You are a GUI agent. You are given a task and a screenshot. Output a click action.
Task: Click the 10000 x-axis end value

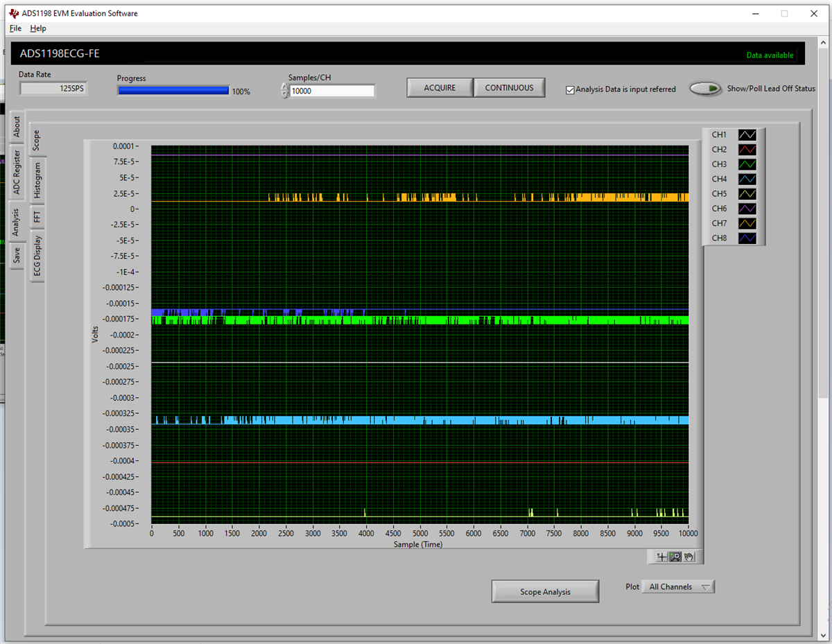688,533
